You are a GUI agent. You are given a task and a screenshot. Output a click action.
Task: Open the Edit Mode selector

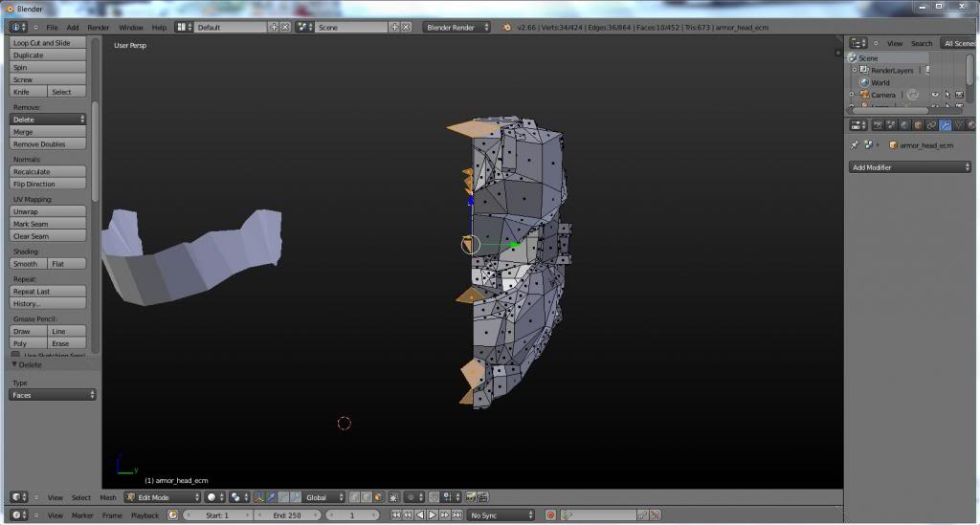click(x=163, y=497)
